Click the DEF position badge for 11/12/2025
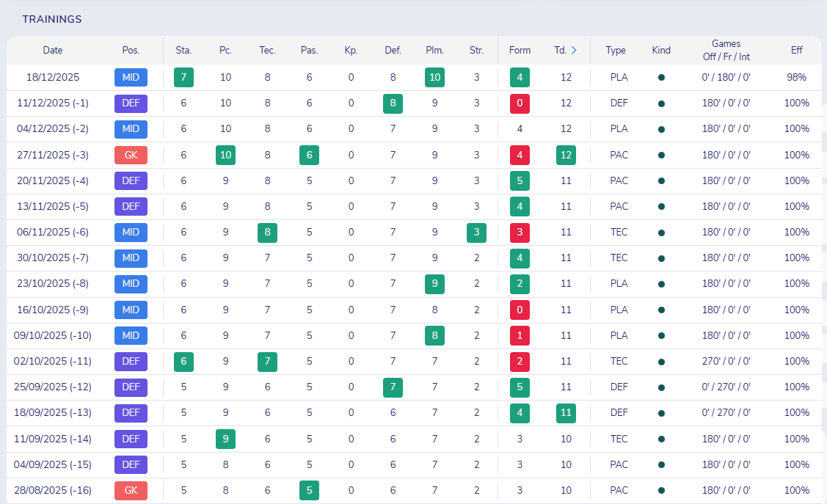Screen dimensions: 827x504 [x=131, y=103]
